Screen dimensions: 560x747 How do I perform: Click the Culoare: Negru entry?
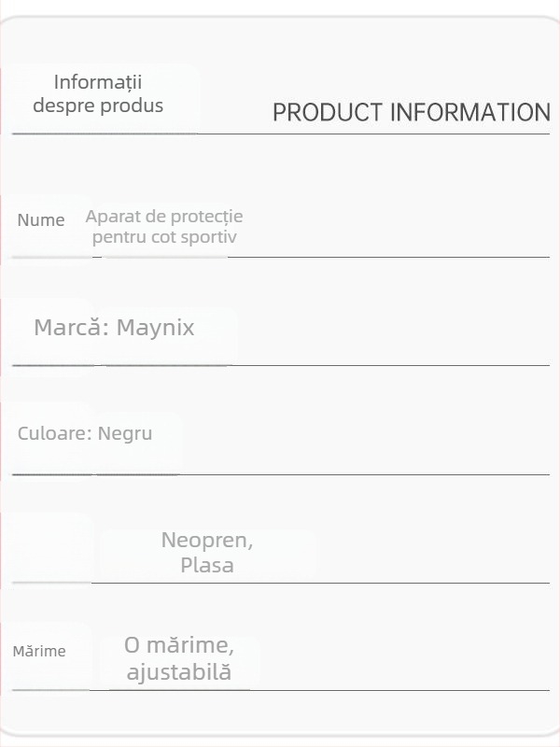tap(85, 433)
